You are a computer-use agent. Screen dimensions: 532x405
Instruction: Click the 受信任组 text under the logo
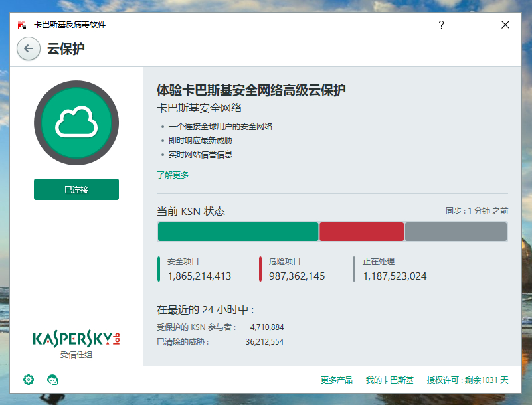coord(76,355)
